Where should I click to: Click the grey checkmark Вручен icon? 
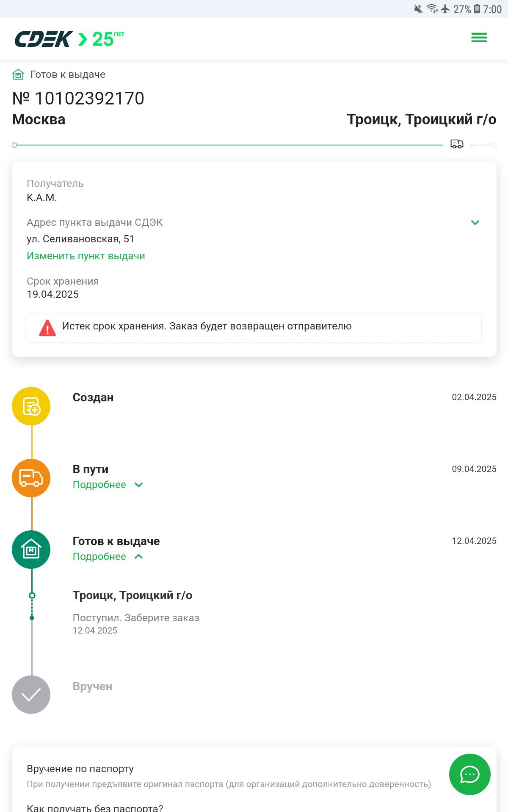(31, 694)
